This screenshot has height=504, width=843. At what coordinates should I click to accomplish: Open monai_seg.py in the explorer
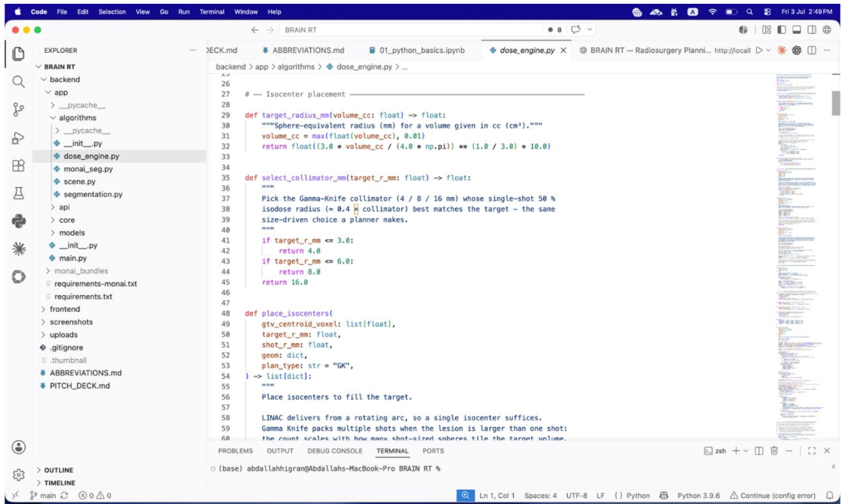point(88,169)
